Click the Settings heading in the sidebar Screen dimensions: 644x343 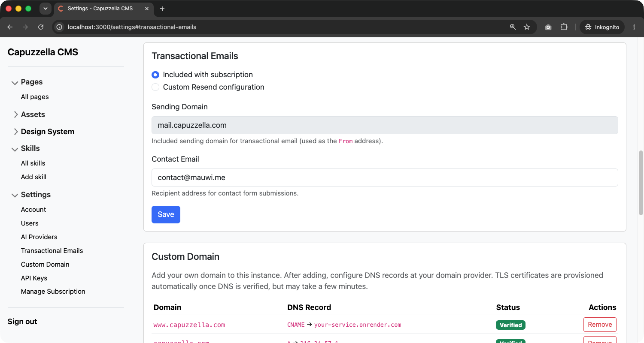[36, 195]
